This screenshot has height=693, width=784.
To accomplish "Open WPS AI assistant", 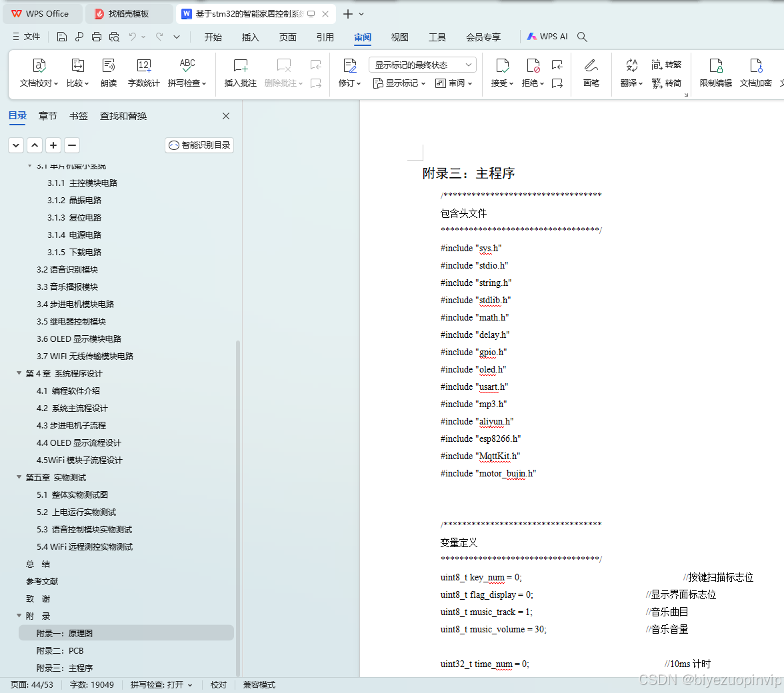I will [x=547, y=37].
